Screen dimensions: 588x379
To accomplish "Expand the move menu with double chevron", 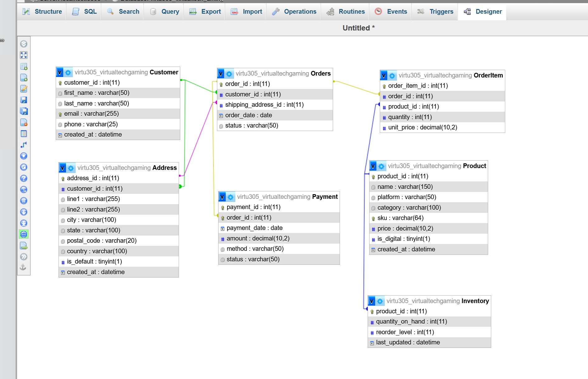I will tap(24, 257).
